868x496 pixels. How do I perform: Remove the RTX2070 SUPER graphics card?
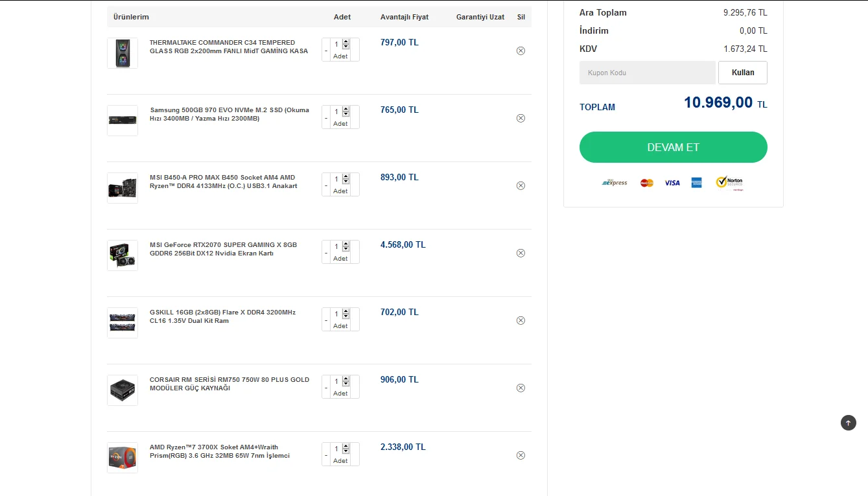click(521, 253)
